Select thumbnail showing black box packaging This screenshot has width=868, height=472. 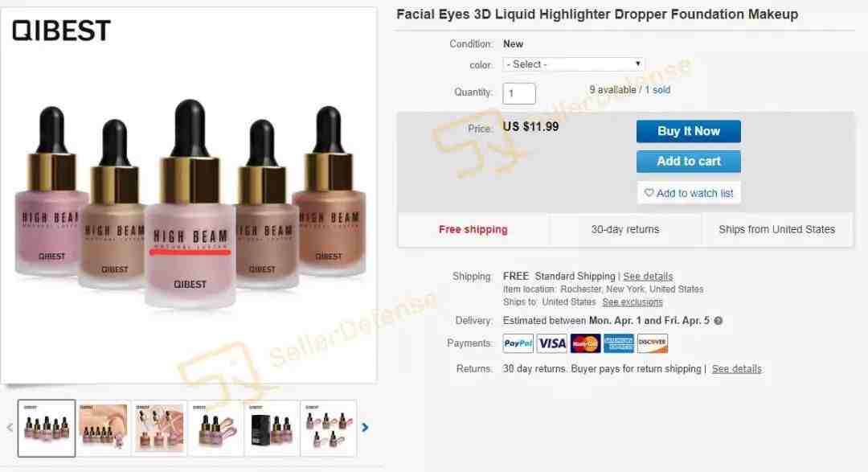coord(272,429)
